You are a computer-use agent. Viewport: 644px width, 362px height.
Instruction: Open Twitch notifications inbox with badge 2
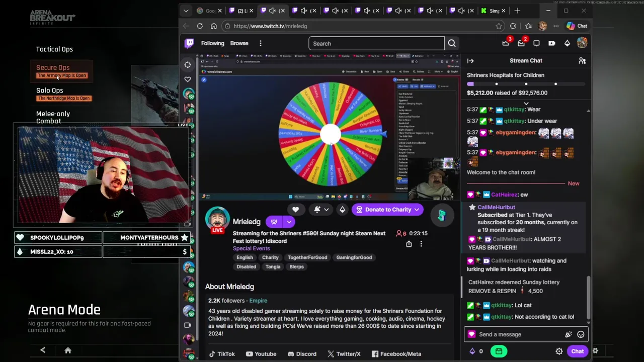click(x=521, y=43)
